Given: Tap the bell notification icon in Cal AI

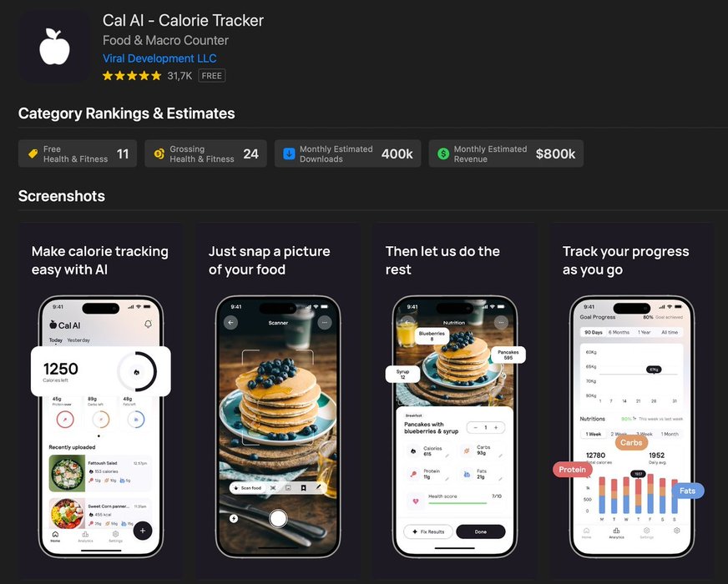Looking at the screenshot, I should pos(148,324).
